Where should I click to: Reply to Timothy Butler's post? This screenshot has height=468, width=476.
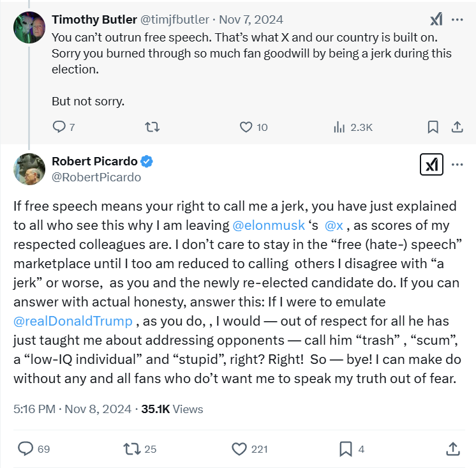(x=58, y=127)
